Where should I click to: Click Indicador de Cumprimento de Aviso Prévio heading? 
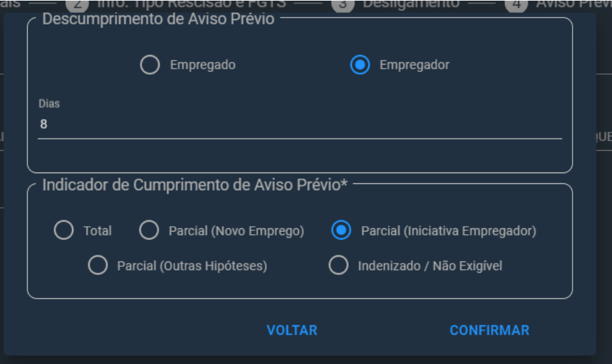(x=195, y=185)
